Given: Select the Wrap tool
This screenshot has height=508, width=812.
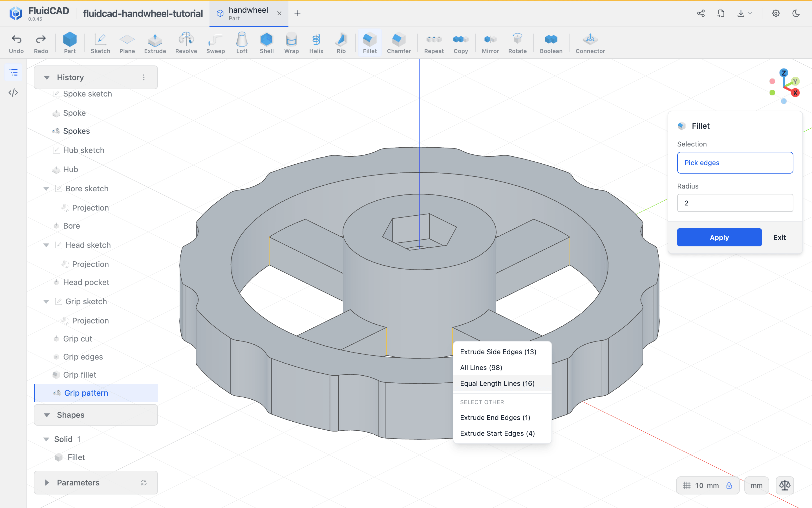Looking at the screenshot, I should click(291, 43).
